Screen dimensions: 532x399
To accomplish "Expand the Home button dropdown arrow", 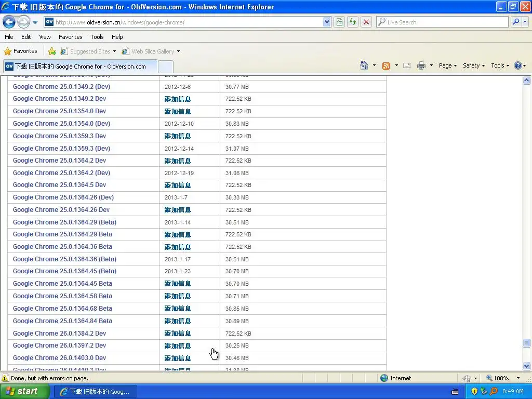I will (x=374, y=65).
